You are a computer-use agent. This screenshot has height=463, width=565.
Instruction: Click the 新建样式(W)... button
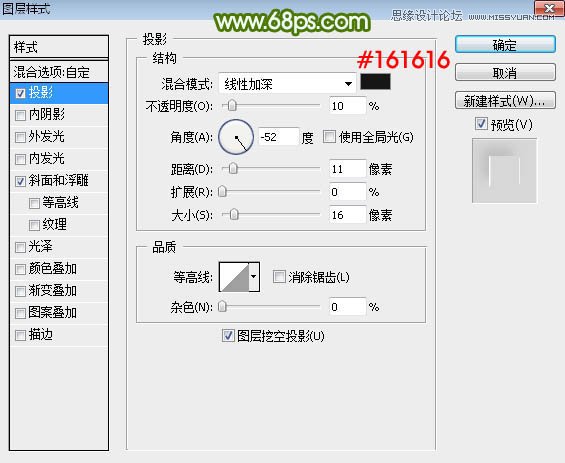coord(505,101)
